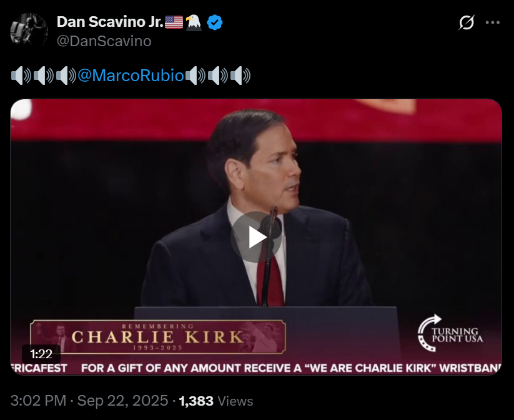This screenshot has height=420, width=514.
Task: Open the Dan Scavino Jr. display name
Action: click(110, 22)
